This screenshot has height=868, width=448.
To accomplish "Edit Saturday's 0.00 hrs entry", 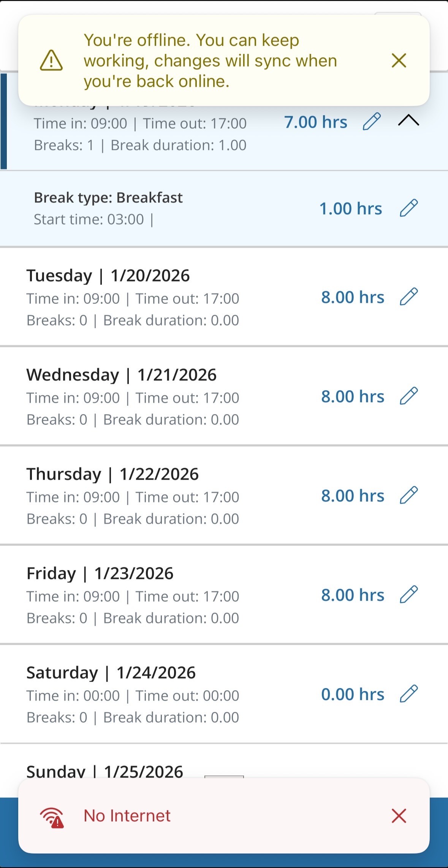I will (409, 694).
